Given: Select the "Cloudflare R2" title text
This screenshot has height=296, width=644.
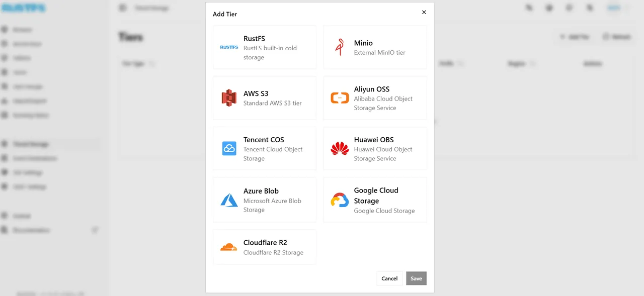Looking at the screenshot, I should (x=265, y=243).
